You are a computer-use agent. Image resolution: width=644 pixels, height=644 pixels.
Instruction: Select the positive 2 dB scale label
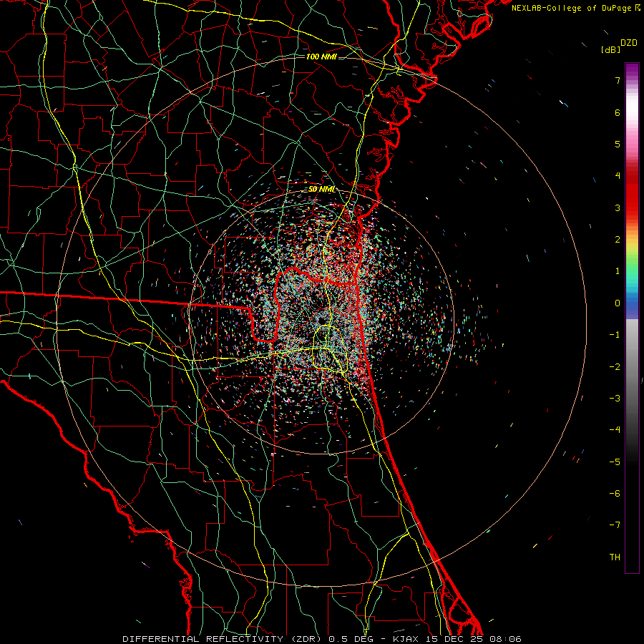click(x=618, y=240)
